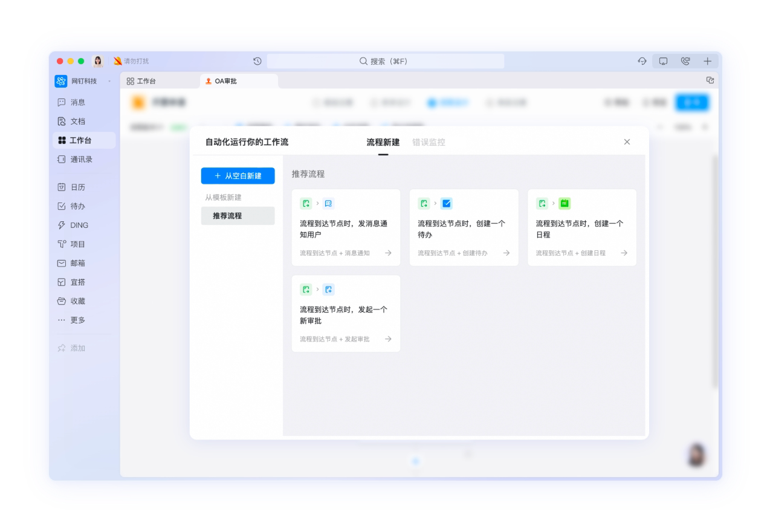Open 通讯录 contacts in sidebar

pyautogui.click(x=81, y=160)
